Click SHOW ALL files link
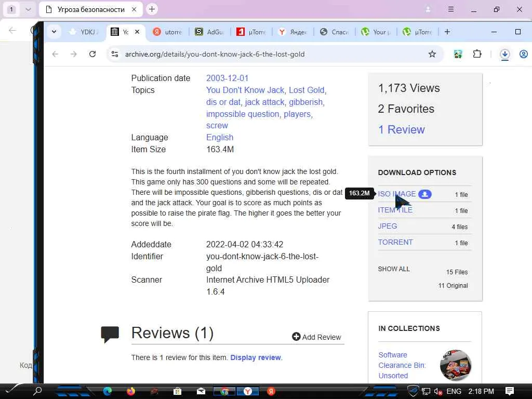Viewport: 532px width, 399px height. (394, 269)
